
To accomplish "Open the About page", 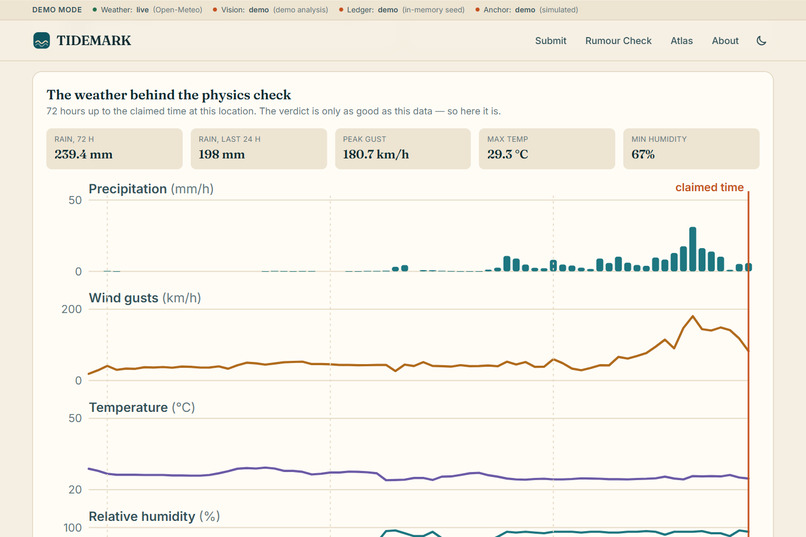I will point(725,41).
